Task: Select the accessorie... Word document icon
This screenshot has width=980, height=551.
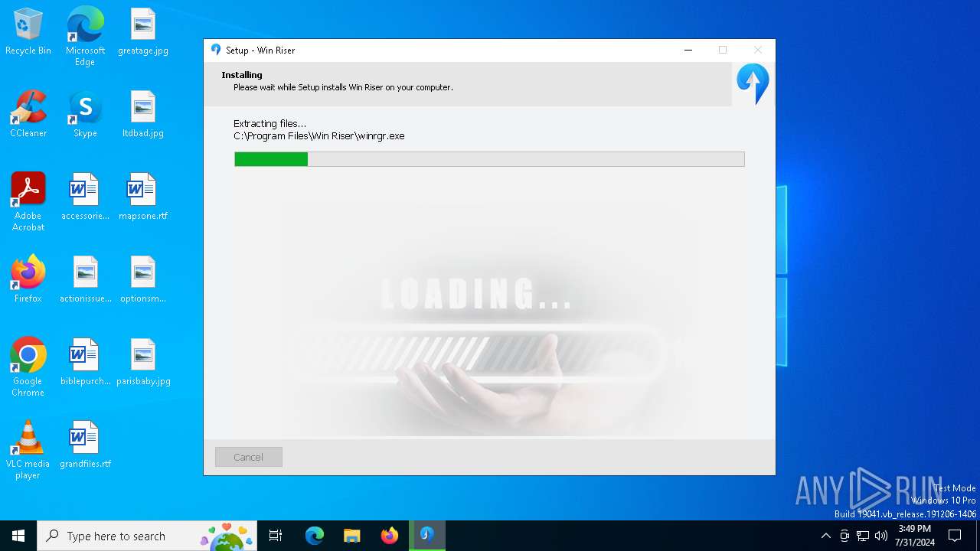Action: coord(85,197)
